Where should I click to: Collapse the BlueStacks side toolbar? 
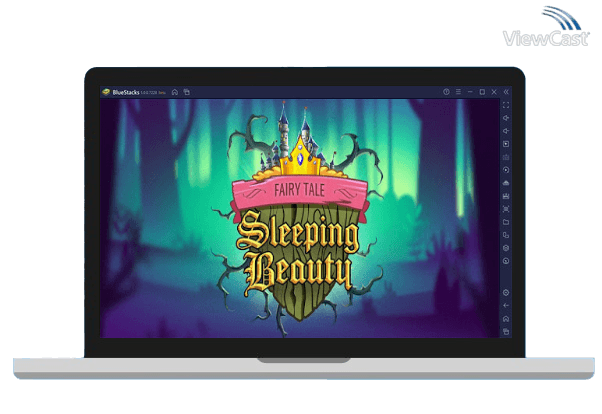coord(506,92)
